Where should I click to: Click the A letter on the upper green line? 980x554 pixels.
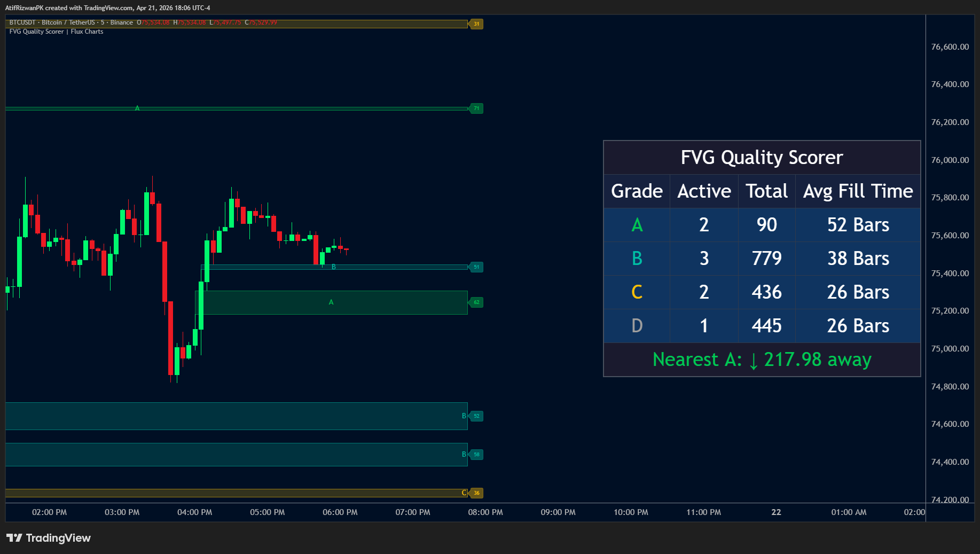point(137,108)
